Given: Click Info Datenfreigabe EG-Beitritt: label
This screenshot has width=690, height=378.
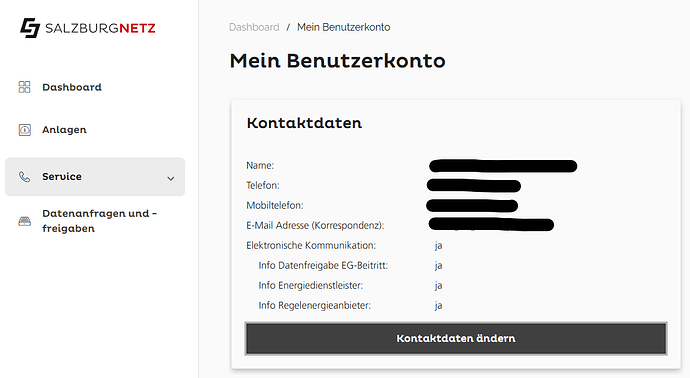Looking at the screenshot, I should click(x=323, y=265).
